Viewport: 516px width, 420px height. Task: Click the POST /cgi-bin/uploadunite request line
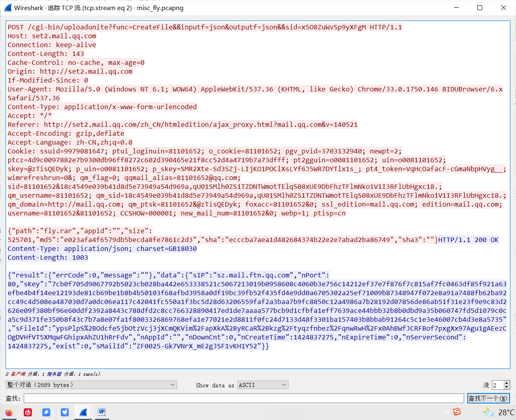point(205,27)
